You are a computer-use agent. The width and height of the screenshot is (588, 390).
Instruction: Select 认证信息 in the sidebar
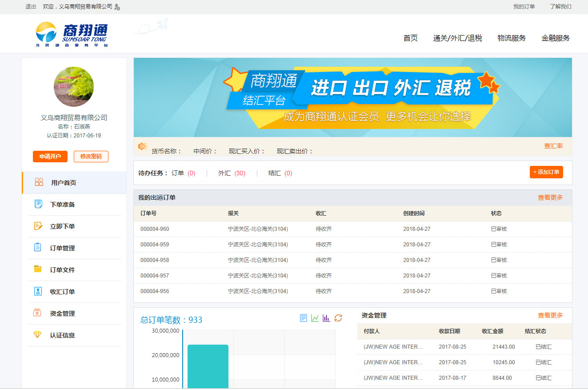[x=74, y=335]
